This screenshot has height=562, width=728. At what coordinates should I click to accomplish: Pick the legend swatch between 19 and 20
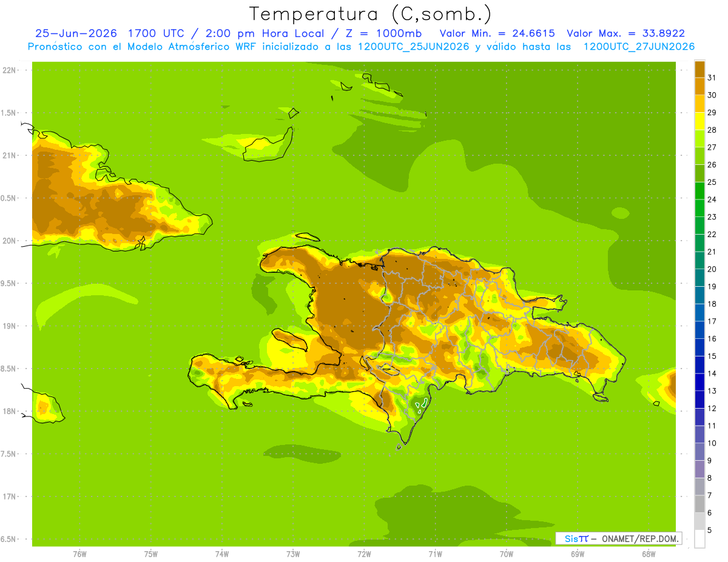click(x=699, y=278)
